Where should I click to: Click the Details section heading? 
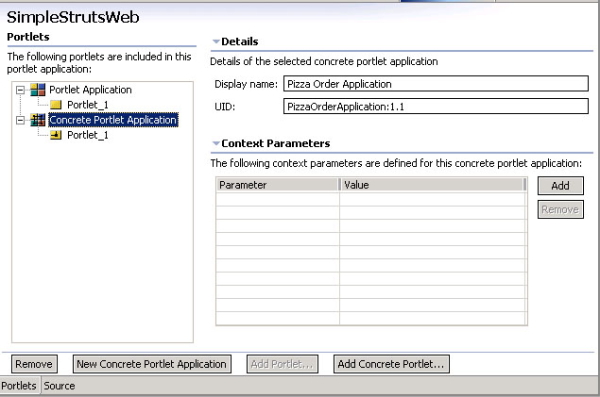pyautogui.click(x=240, y=41)
